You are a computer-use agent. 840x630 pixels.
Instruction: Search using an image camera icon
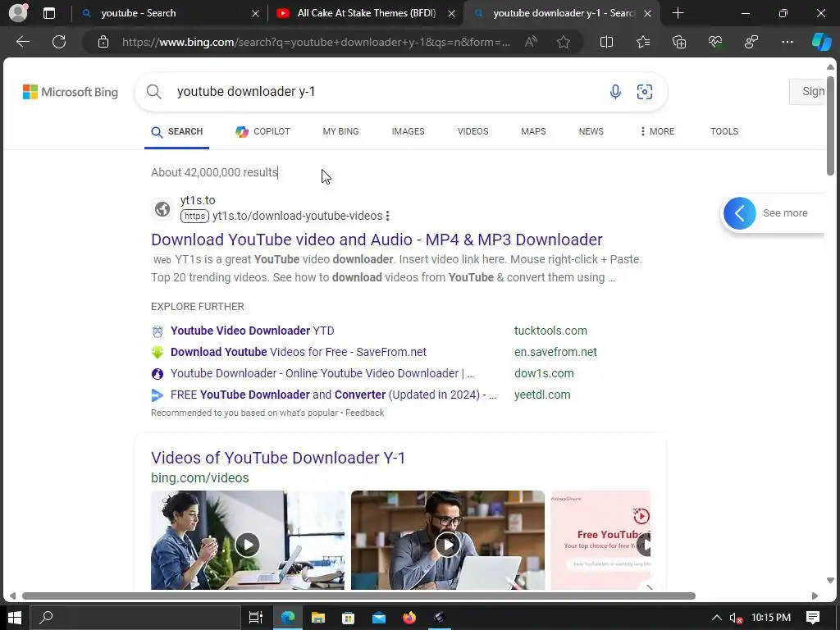(645, 92)
